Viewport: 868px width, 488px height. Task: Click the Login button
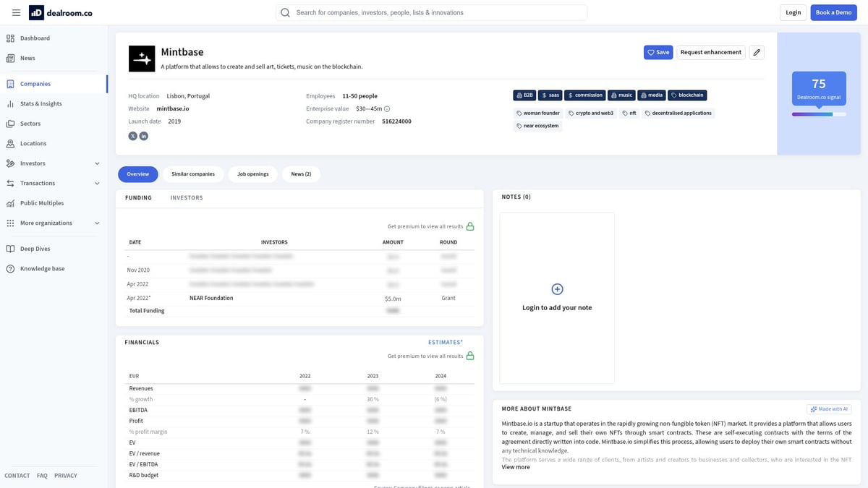click(x=793, y=12)
